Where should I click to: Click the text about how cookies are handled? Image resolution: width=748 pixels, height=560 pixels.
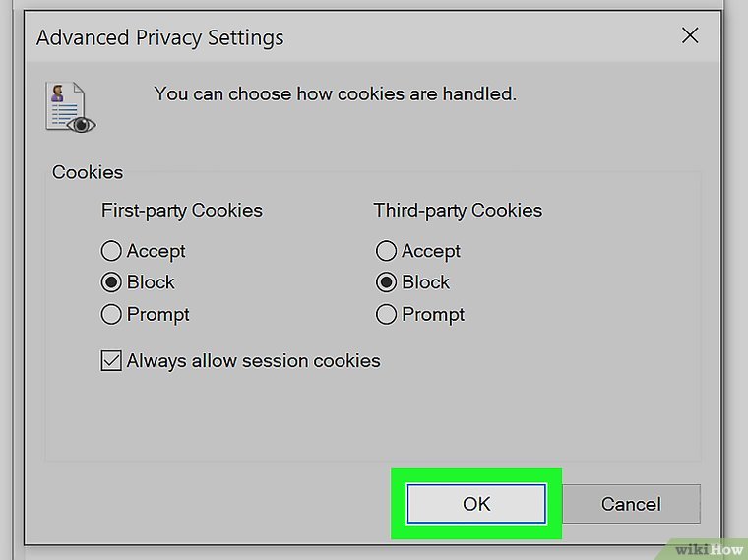pos(335,94)
